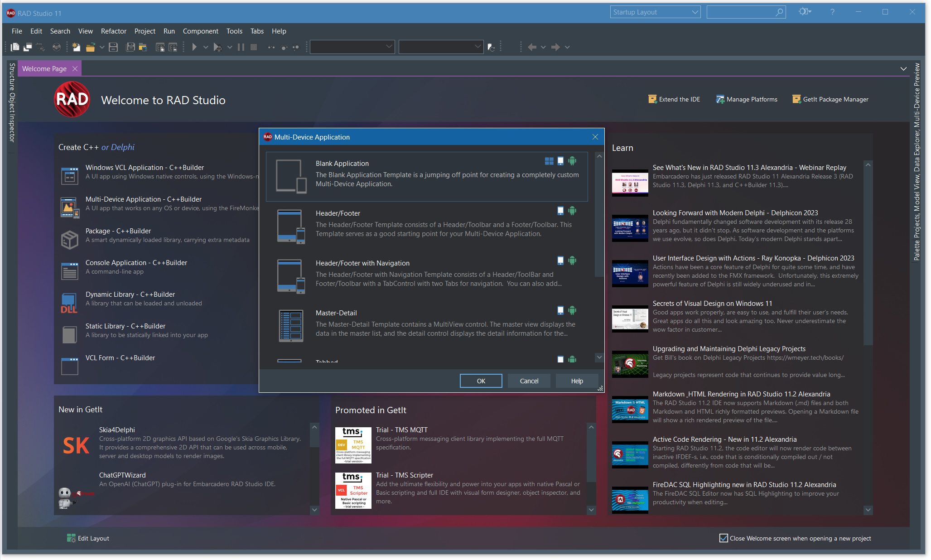The height and width of the screenshot is (560, 931).
Task: Click the Remove File from Project icon
Action: click(x=173, y=47)
